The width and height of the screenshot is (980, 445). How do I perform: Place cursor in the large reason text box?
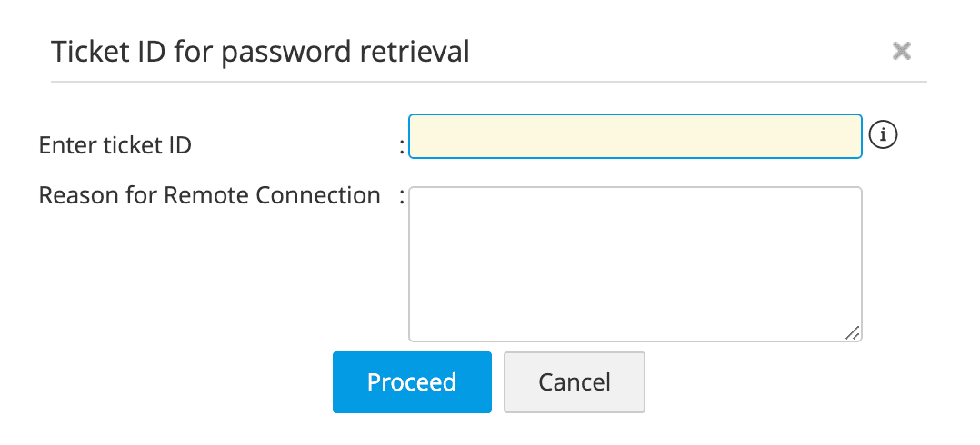[635, 263]
